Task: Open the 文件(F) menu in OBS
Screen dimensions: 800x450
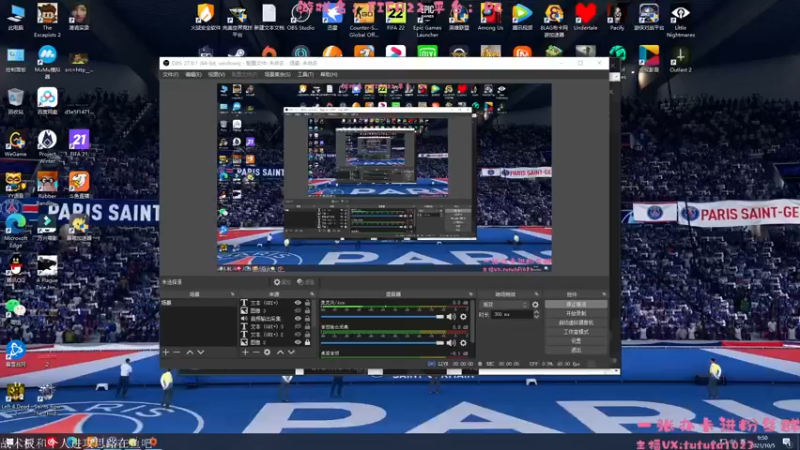Action: click(x=170, y=74)
